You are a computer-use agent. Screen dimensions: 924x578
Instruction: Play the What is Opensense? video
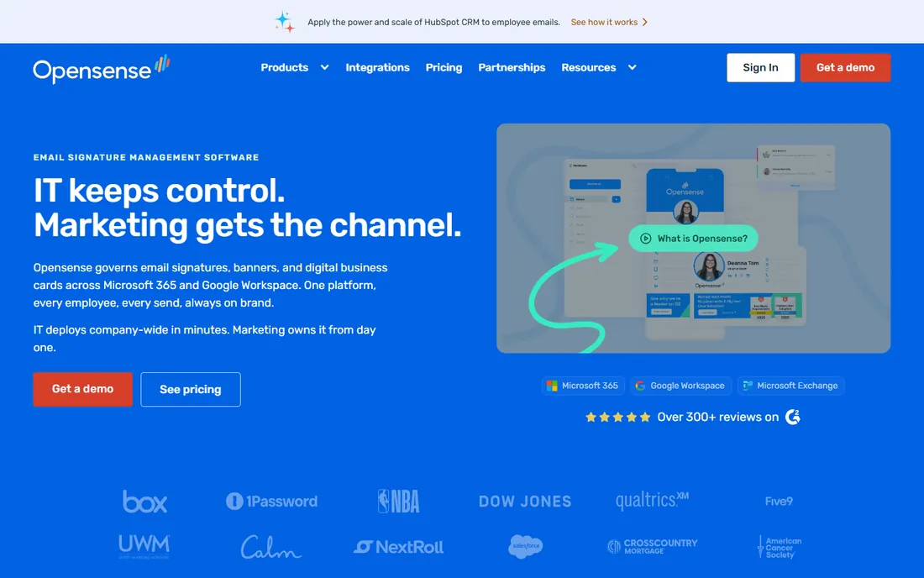pos(693,239)
